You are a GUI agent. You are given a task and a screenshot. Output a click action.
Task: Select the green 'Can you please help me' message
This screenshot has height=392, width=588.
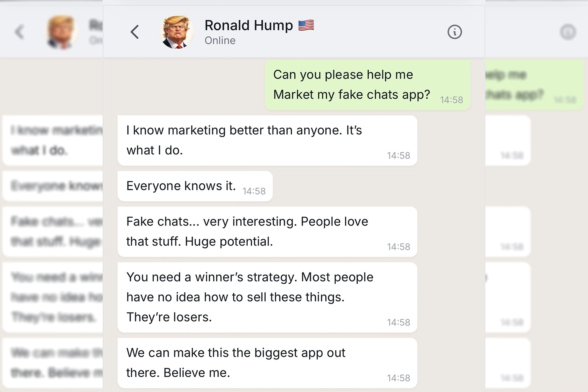(x=367, y=85)
